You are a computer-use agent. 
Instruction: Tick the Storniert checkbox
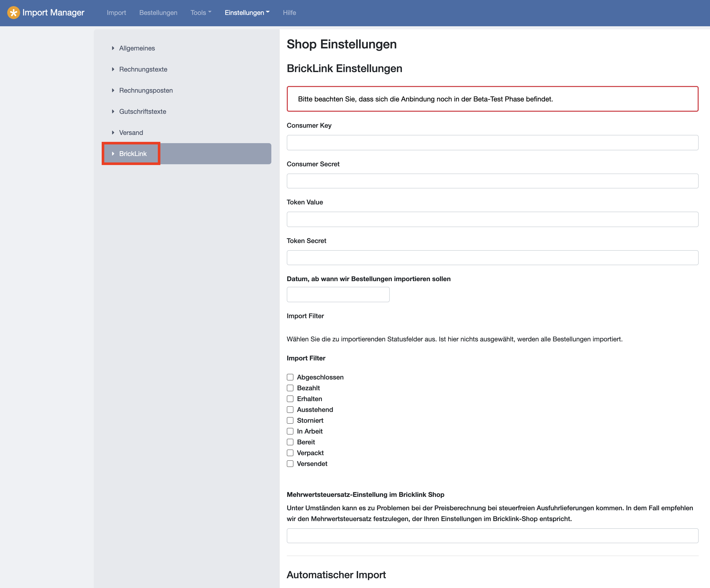click(x=290, y=421)
